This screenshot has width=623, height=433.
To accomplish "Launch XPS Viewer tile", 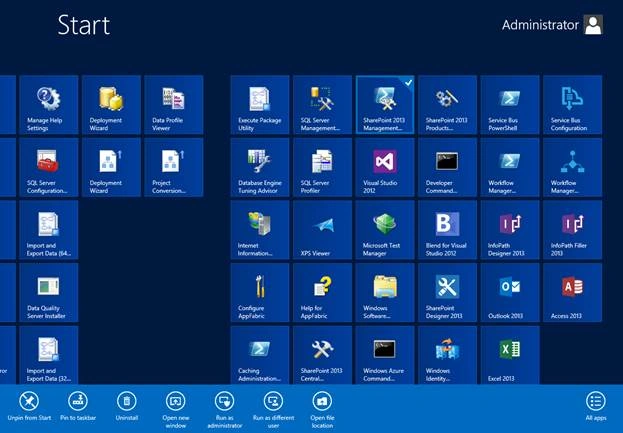I will pyautogui.click(x=322, y=230).
